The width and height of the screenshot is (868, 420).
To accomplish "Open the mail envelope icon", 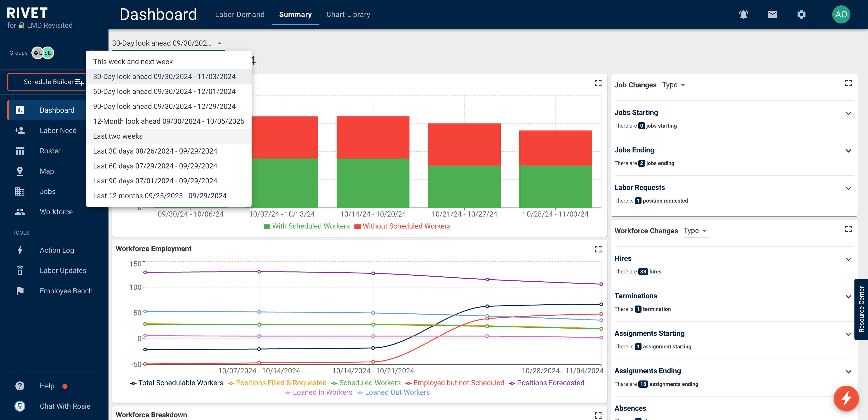I will point(773,14).
